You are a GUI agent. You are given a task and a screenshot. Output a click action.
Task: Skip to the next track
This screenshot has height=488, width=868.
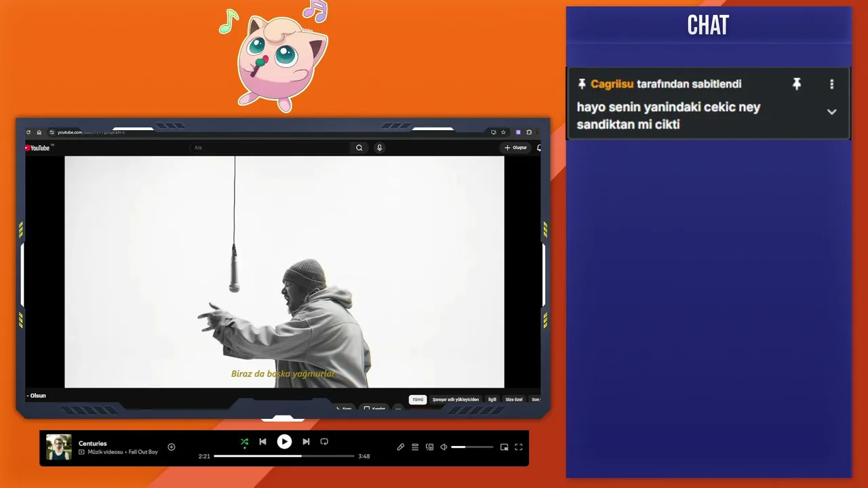pyautogui.click(x=306, y=442)
